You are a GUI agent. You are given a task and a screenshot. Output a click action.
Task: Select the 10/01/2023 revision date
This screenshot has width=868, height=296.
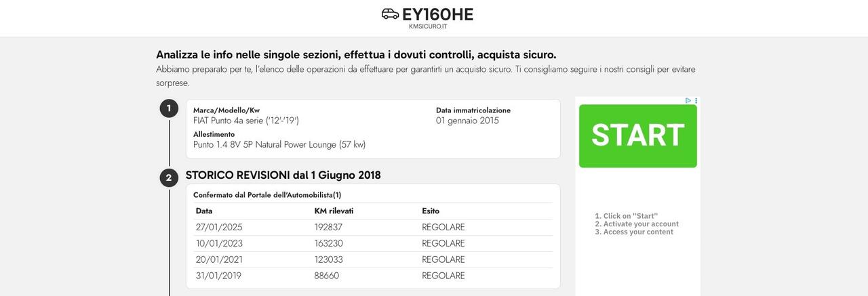[x=219, y=243]
